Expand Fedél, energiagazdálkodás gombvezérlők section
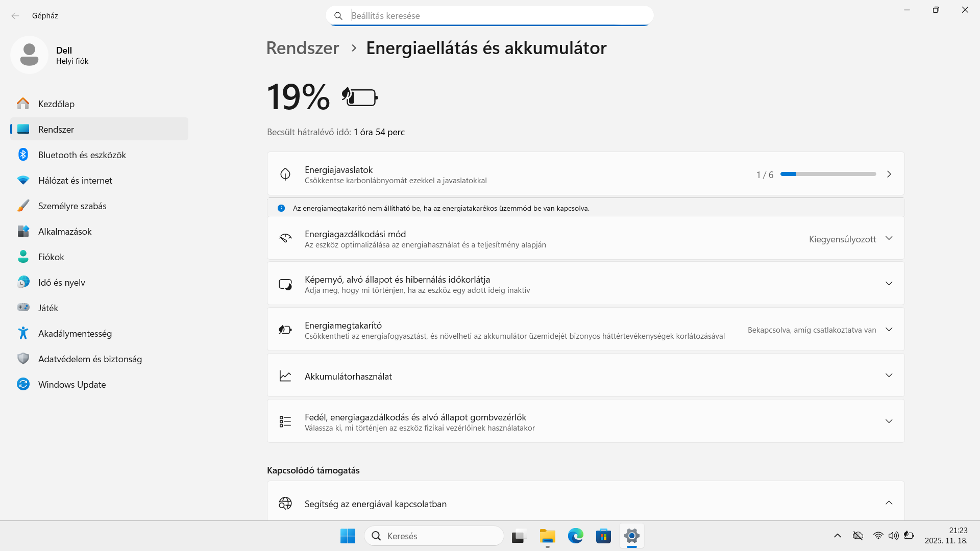This screenshot has width=980, height=551. [x=889, y=421]
